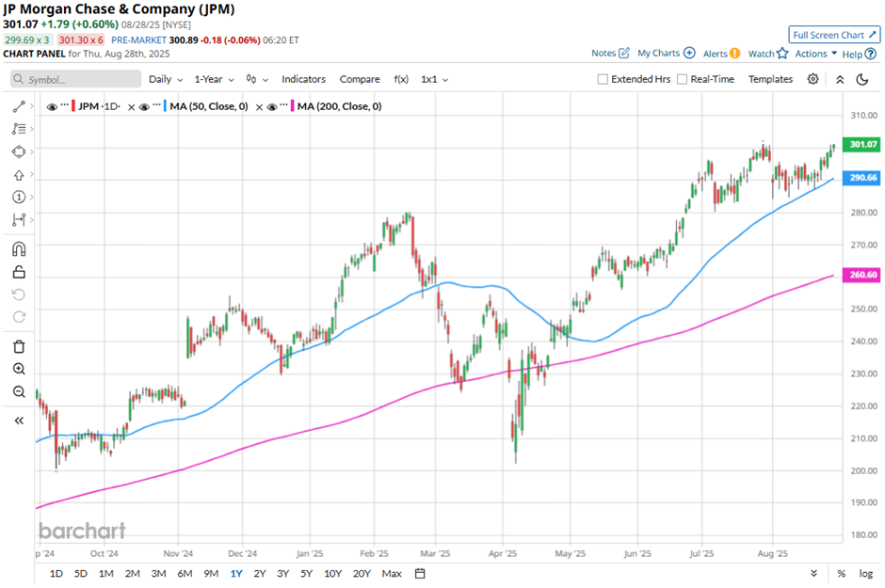Open the Actions dropdown menu

click(815, 54)
